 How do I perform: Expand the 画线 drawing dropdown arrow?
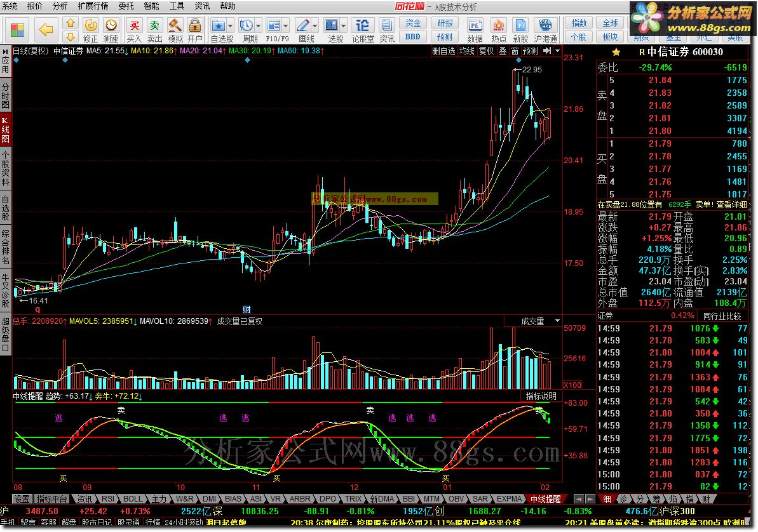click(315, 25)
